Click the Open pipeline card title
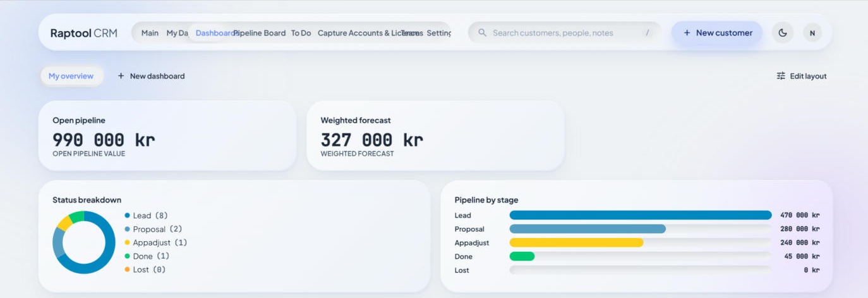This screenshot has height=298, width=868. tap(79, 120)
